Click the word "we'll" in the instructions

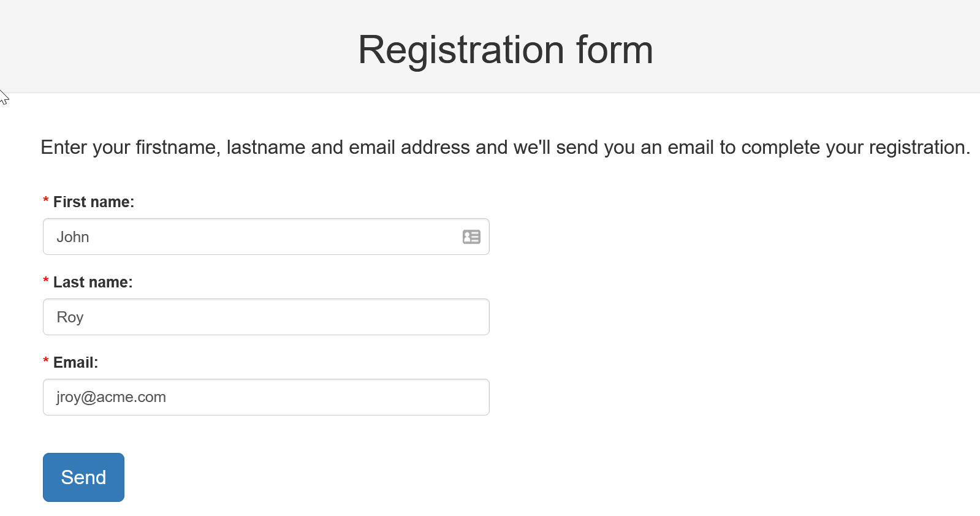532,147
